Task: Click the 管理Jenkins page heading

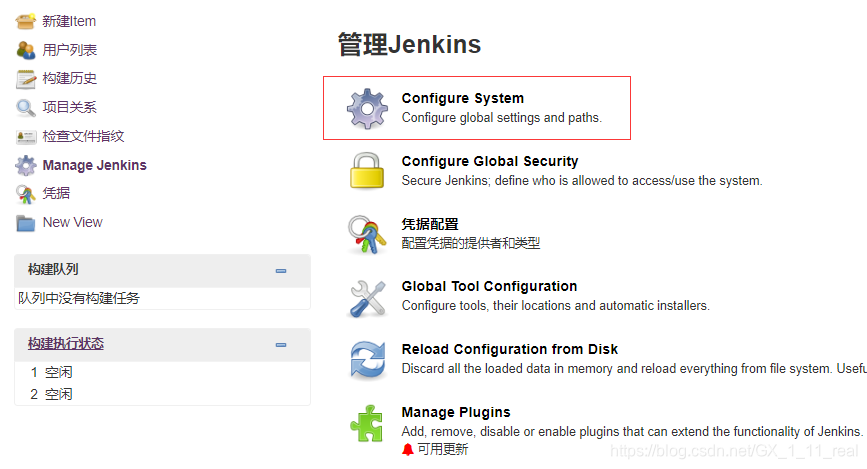Action: pyautogui.click(x=409, y=44)
